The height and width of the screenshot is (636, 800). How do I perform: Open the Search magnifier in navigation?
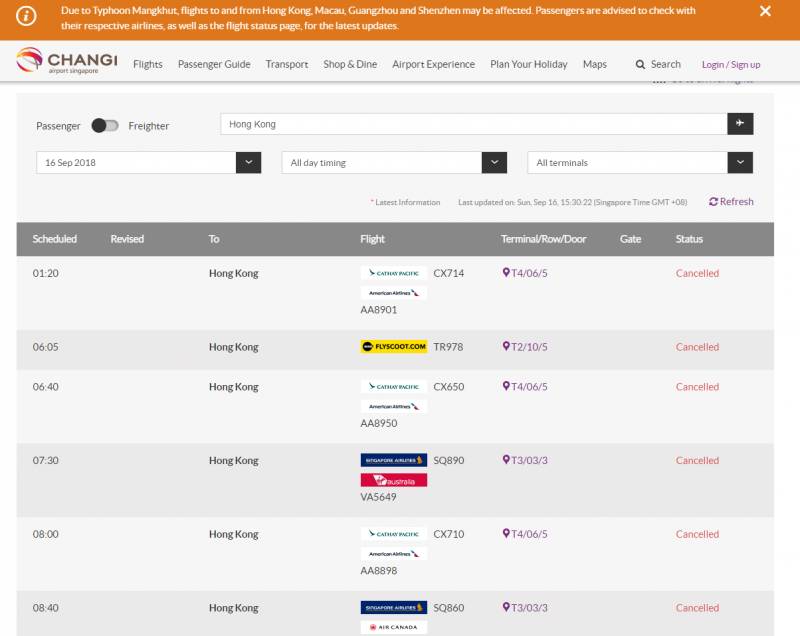click(x=641, y=64)
